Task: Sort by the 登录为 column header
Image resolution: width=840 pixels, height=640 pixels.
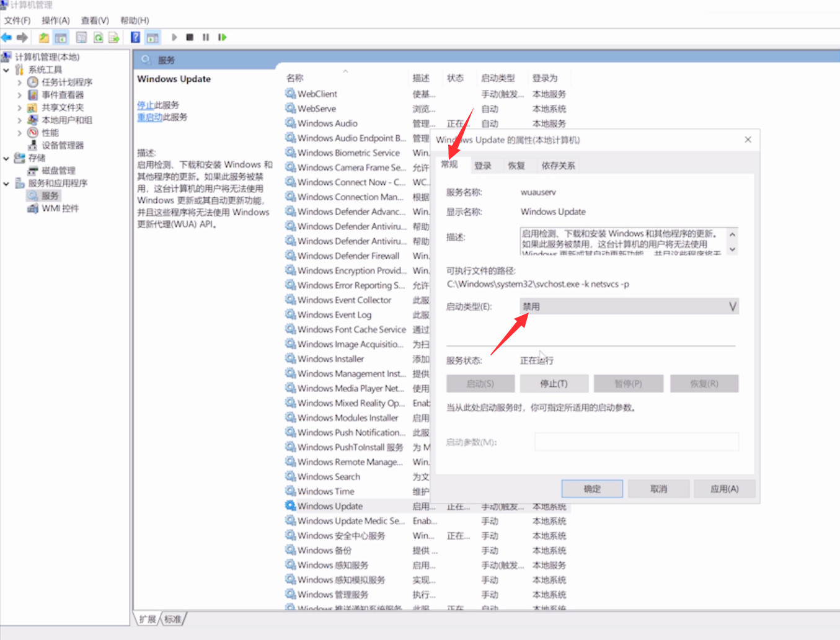Action: (545, 78)
